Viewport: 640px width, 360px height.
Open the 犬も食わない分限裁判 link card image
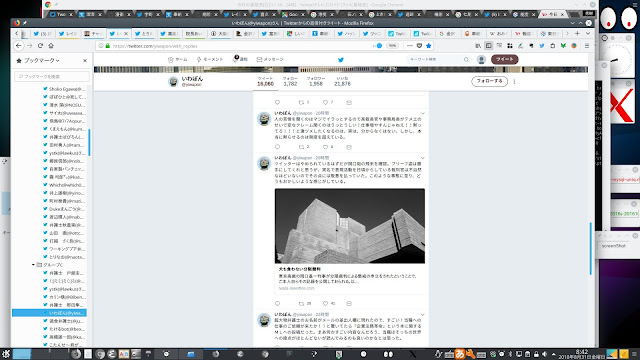(349, 226)
